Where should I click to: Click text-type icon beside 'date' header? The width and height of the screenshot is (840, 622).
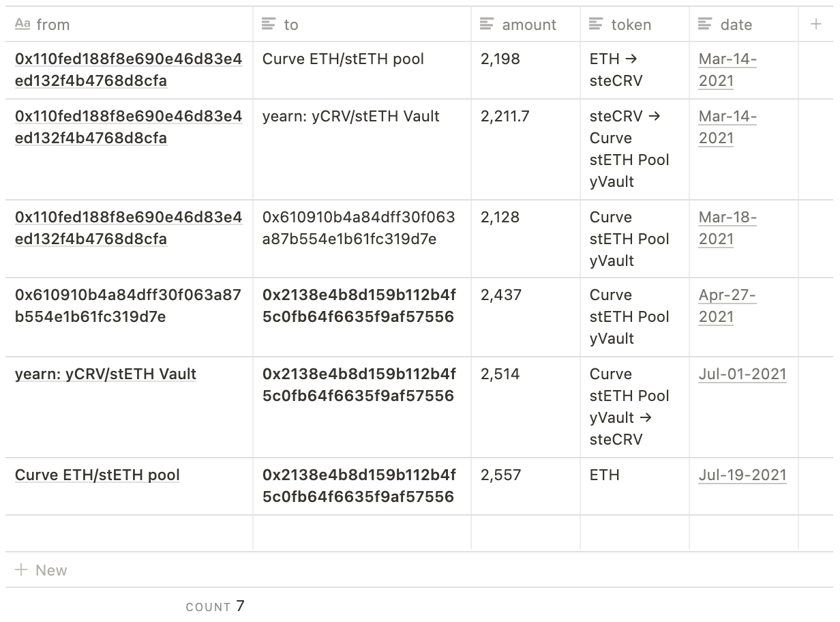point(705,25)
